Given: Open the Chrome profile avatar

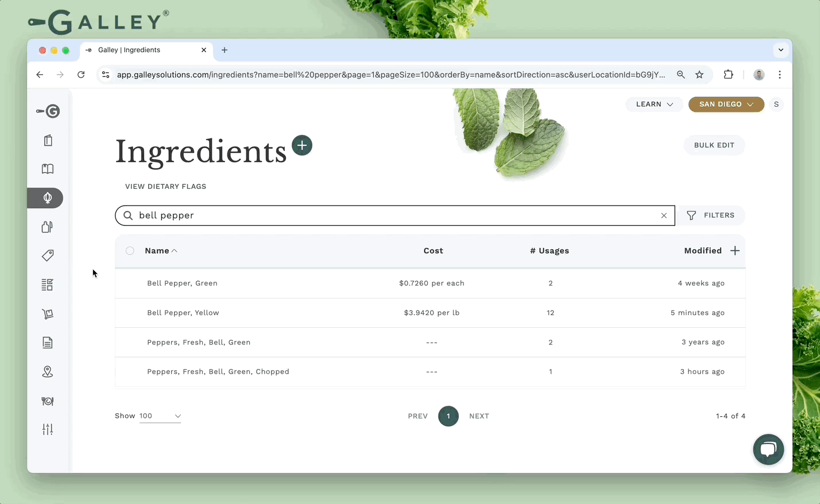Looking at the screenshot, I should point(759,75).
